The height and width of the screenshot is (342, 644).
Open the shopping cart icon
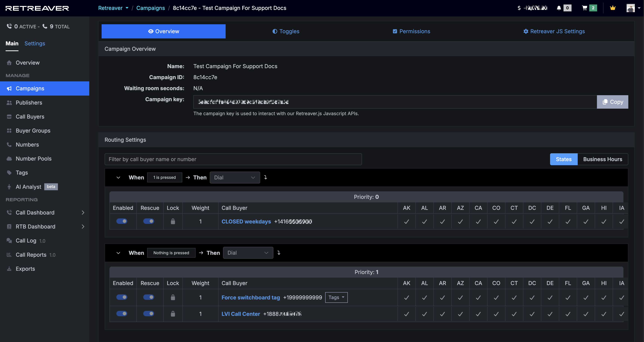click(x=584, y=8)
